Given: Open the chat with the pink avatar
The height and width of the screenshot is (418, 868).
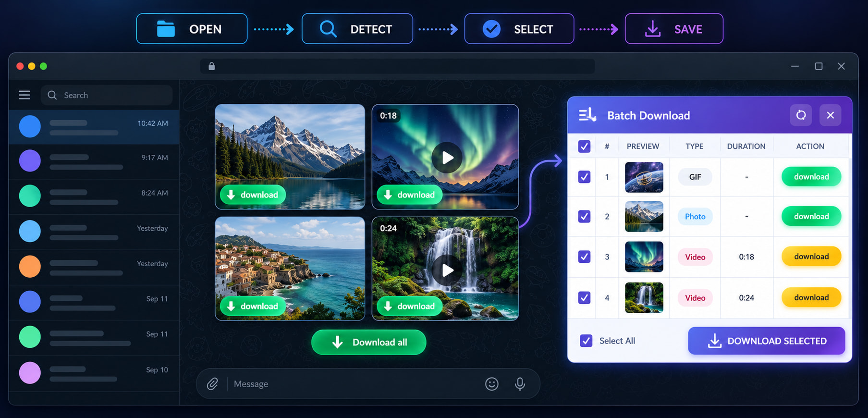Looking at the screenshot, I should [30, 372].
